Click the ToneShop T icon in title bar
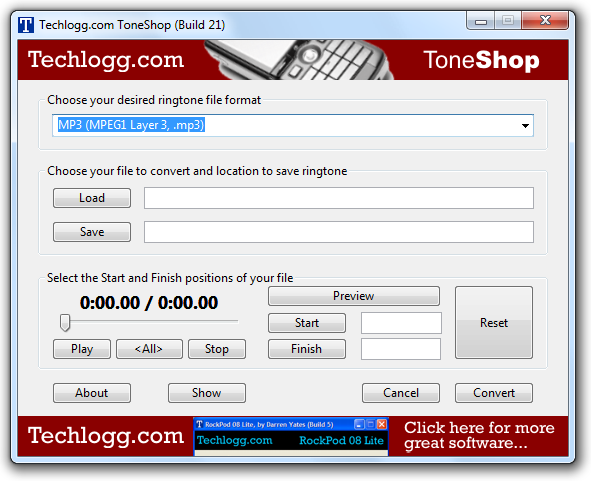The width and height of the screenshot is (591, 481). 26,25
